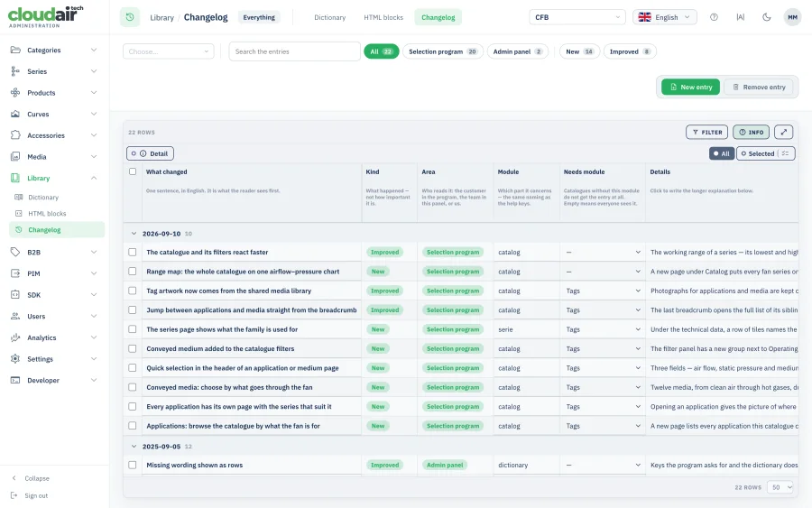The width and height of the screenshot is (812, 508).
Task: Click the 'Search the entries' field
Action: tap(295, 51)
